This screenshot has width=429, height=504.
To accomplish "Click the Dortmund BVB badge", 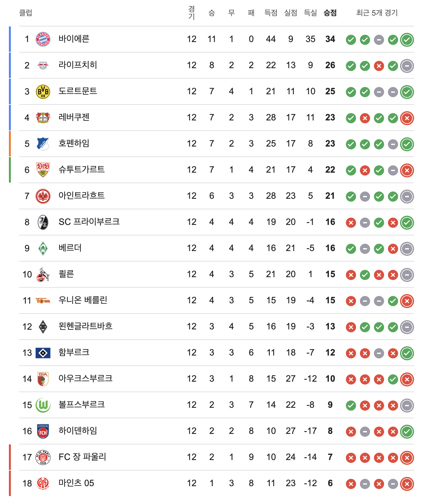I will (43, 92).
